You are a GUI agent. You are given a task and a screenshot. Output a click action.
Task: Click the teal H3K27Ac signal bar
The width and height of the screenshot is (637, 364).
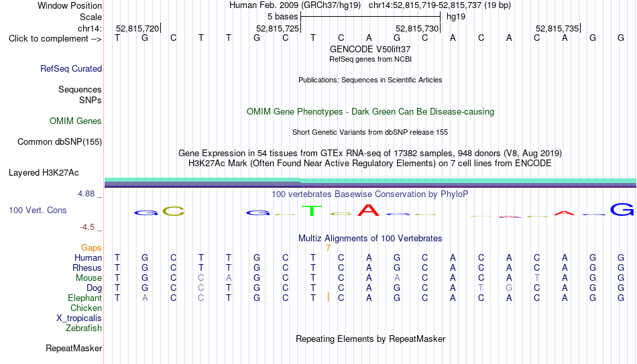(371, 180)
